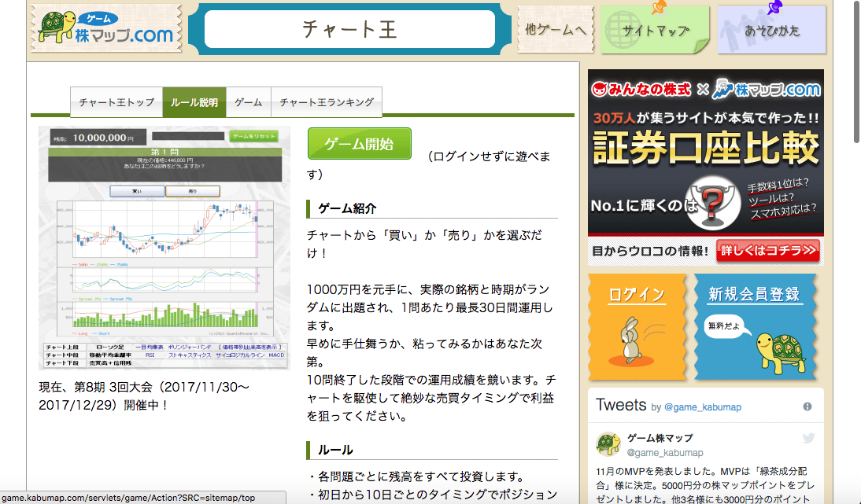Click the chart game screenshot thumbnail

point(164,248)
